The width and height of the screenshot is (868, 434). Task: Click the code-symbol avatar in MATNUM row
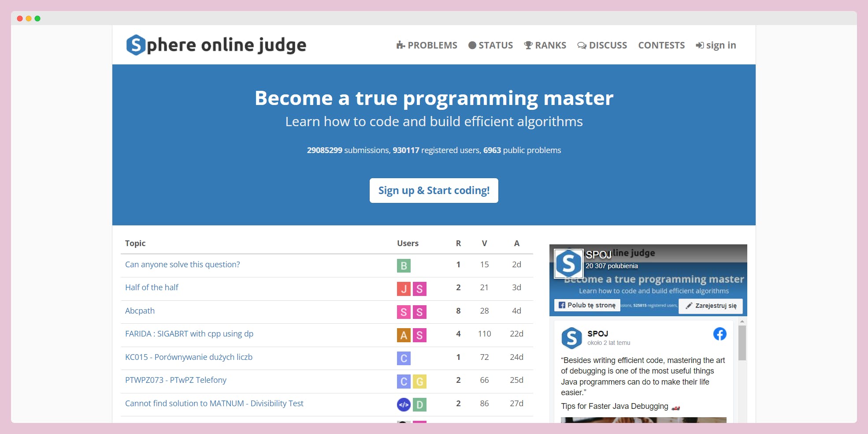point(404,404)
